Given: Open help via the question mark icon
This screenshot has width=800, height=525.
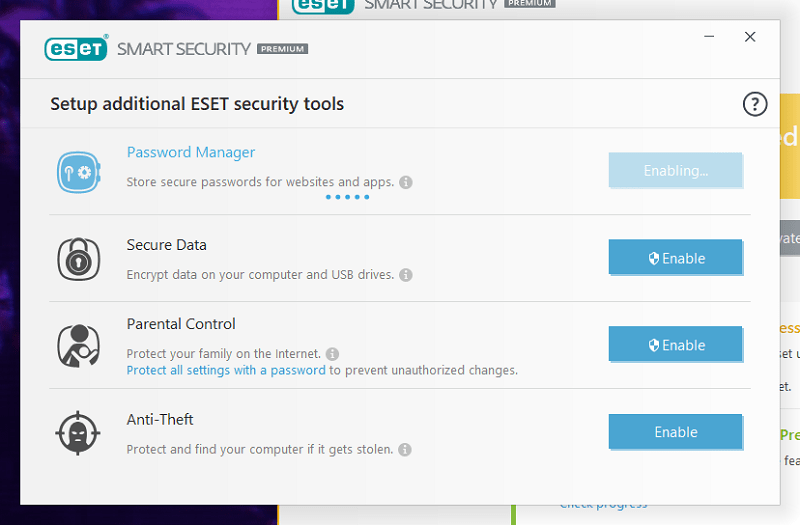Looking at the screenshot, I should click(x=755, y=104).
